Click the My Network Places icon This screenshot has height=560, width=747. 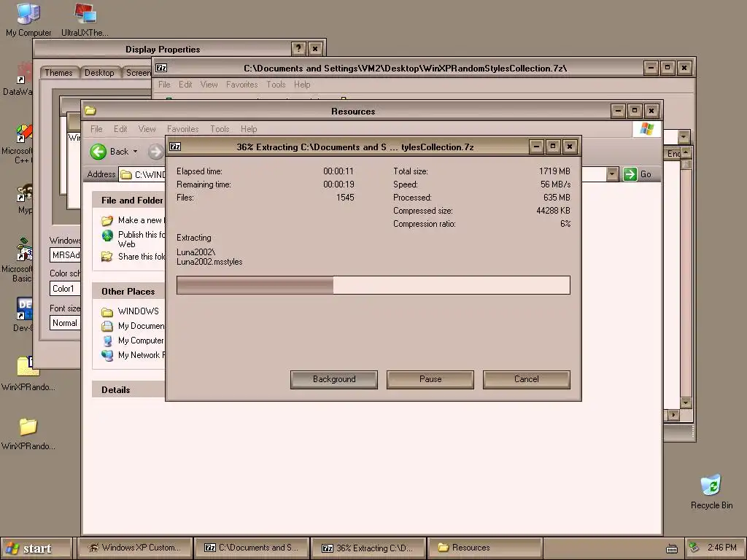click(x=107, y=355)
